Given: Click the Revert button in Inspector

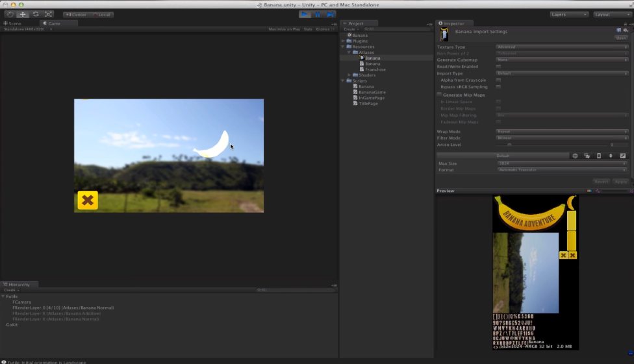Looking at the screenshot, I should [x=602, y=182].
